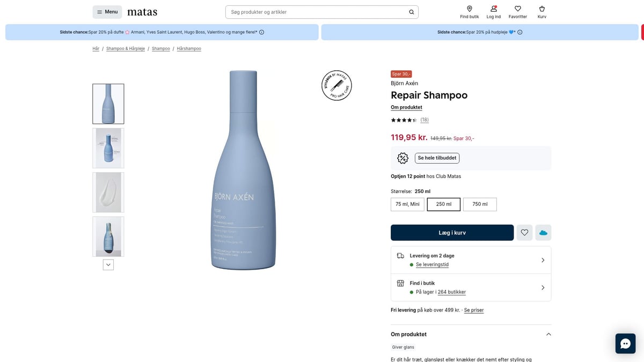Click the discount badge icon beside Se hele tilbuddet
Image resolution: width=644 pixels, height=362 pixels.
coord(402,158)
